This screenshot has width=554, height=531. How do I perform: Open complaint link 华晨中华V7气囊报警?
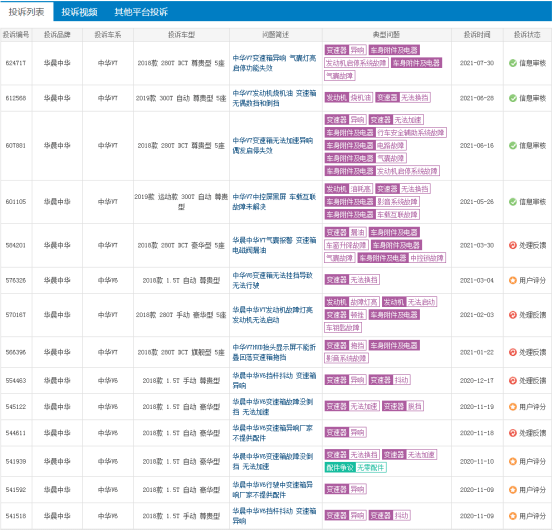(274, 245)
